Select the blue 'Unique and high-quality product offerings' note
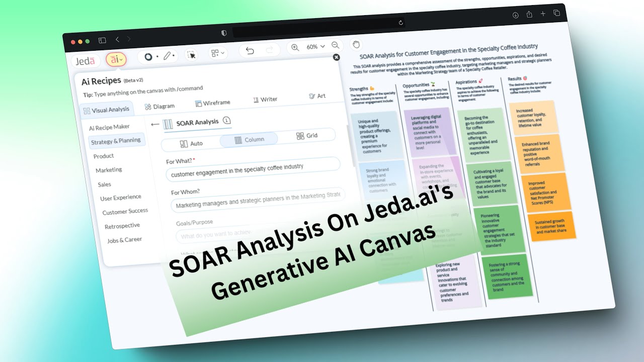The height and width of the screenshot is (362, 644). [377, 136]
